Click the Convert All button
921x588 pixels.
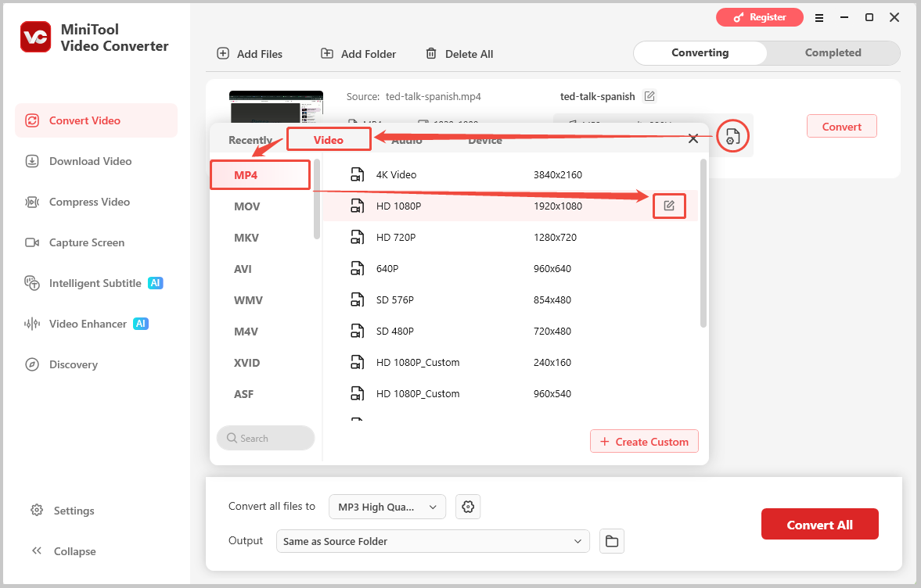tap(820, 525)
